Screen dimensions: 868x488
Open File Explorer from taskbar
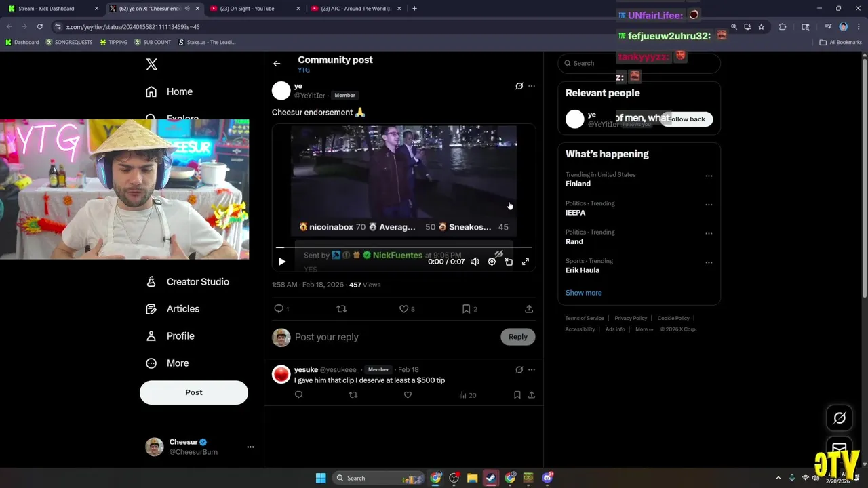473,478
